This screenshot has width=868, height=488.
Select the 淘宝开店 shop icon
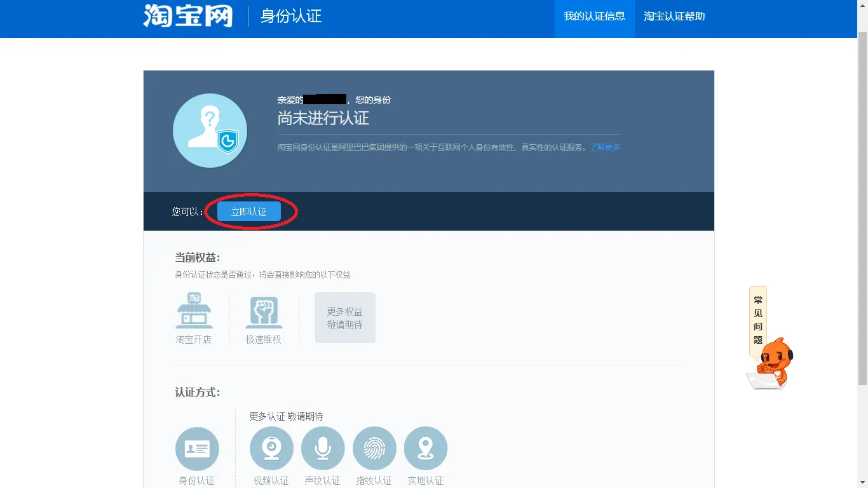194,310
